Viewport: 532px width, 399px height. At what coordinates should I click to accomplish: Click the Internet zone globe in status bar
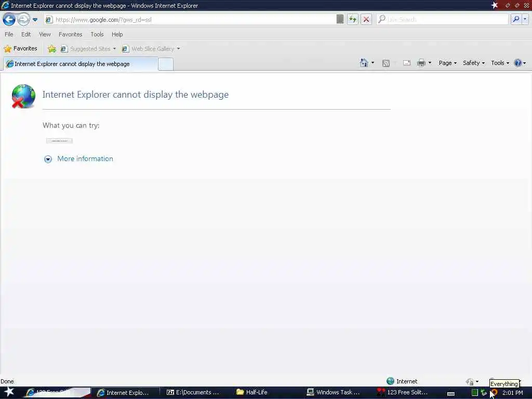[x=390, y=381]
